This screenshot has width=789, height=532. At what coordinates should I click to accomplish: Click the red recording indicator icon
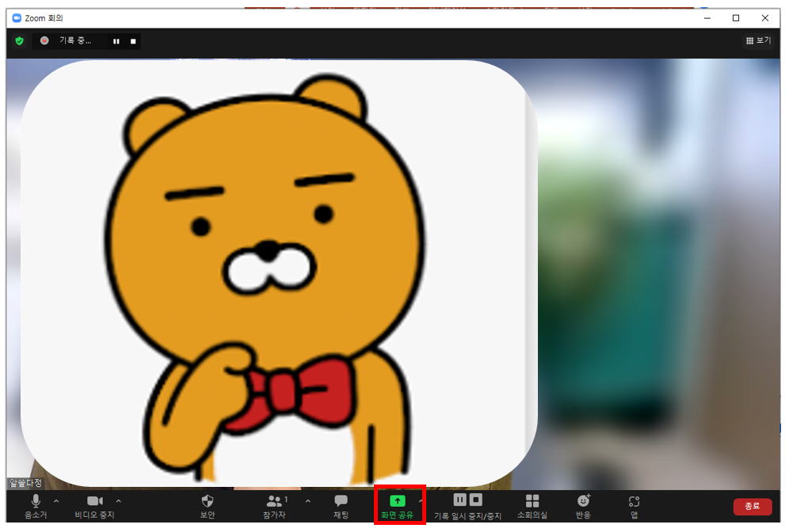pyautogui.click(x=44, y=40)
